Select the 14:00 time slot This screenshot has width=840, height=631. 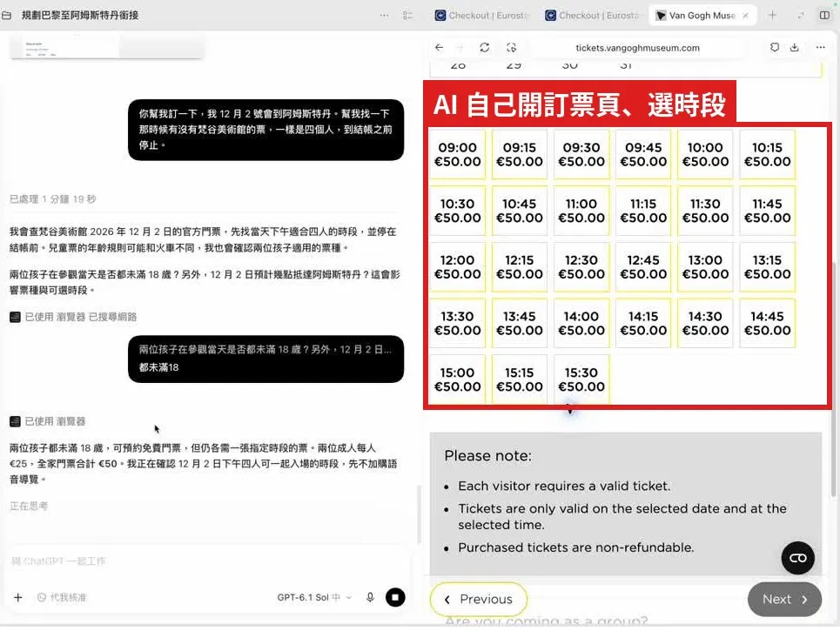[581, 323]
